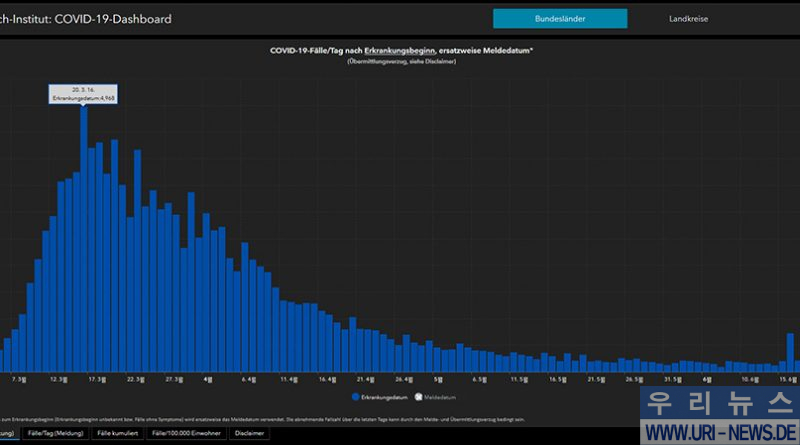Open the Fälle/100.000 Einwohner tab
The image size is (800, 445).
coord(186,433)
